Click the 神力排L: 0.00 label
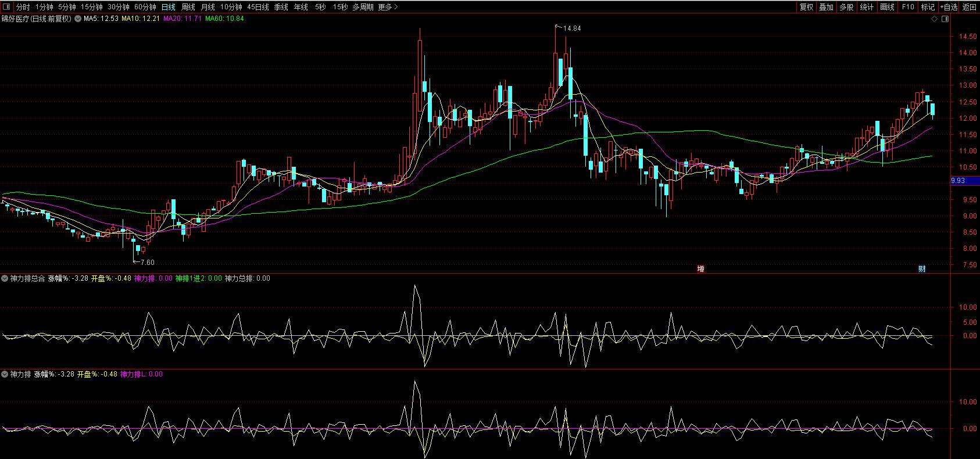 141,374
